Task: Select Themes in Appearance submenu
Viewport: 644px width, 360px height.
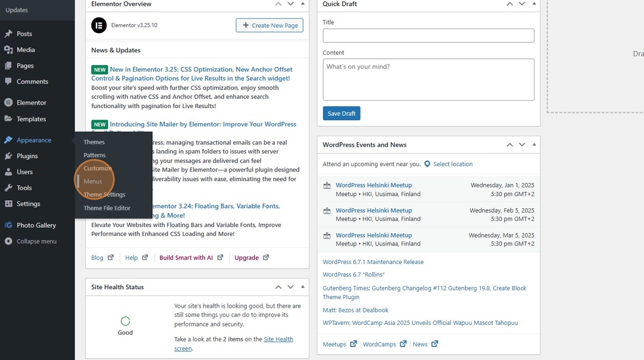Action: pos(94,142)
